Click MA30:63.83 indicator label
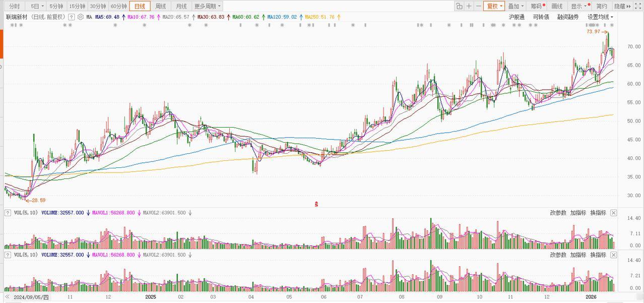 (211, 17)
